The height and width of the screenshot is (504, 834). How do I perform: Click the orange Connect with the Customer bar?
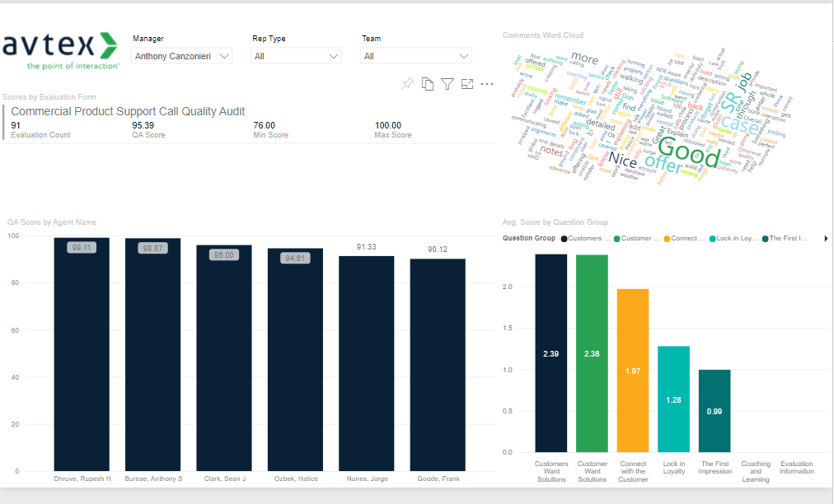click(x=633, y=371)
